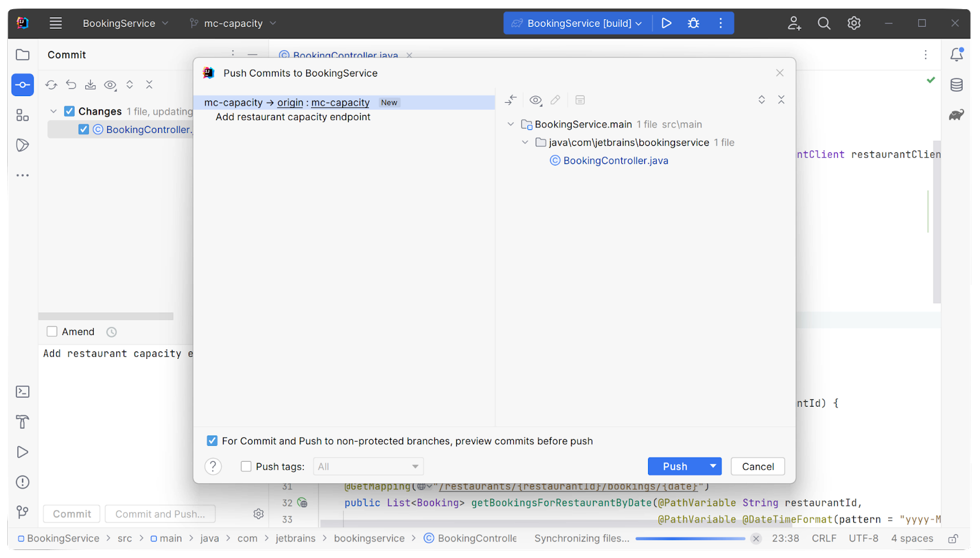Open the Push tags All combo box
This screenshot has height=558, width=980.
click(368, 467)
